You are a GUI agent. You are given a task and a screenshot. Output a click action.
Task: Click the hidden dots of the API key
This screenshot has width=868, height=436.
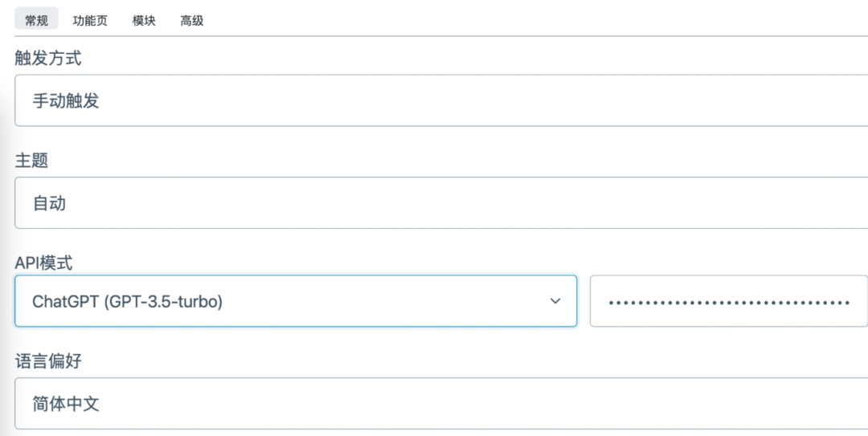[x=728, y=303]
